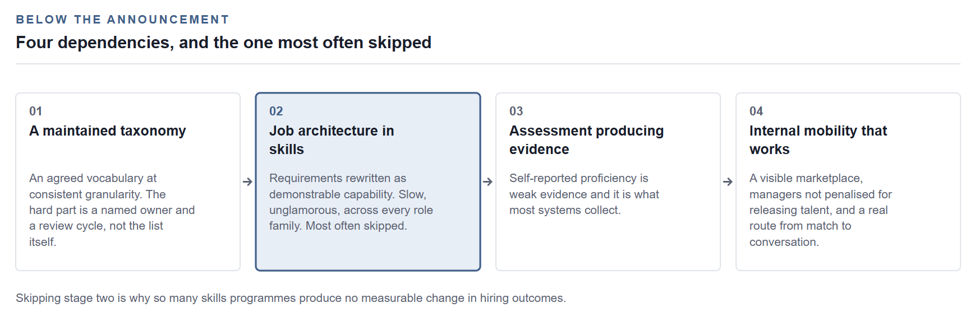
Task: Click the visible marketplace description paragraph
Action: [x=820, y=210]
